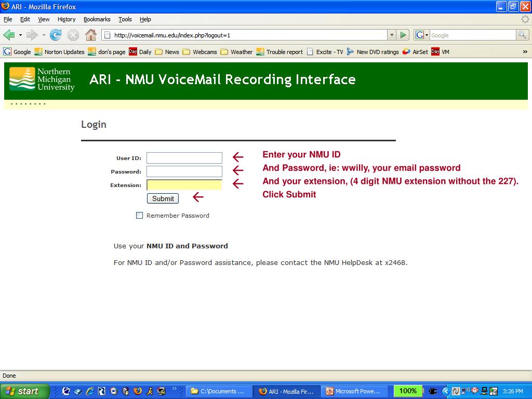Click the power plug tray icon
Image resolution: width=532 pixels, height=399 pixels.
[433, 391]
